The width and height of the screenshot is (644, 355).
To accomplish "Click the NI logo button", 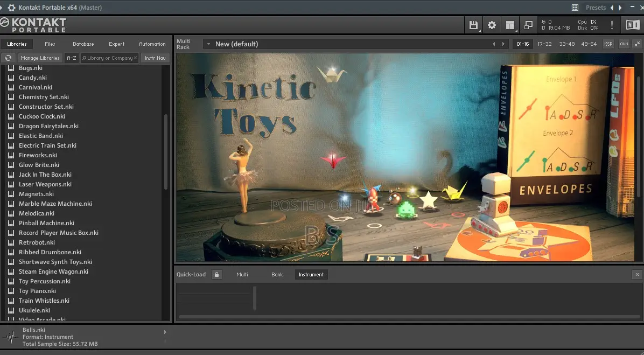I will (x=633, y=25).
